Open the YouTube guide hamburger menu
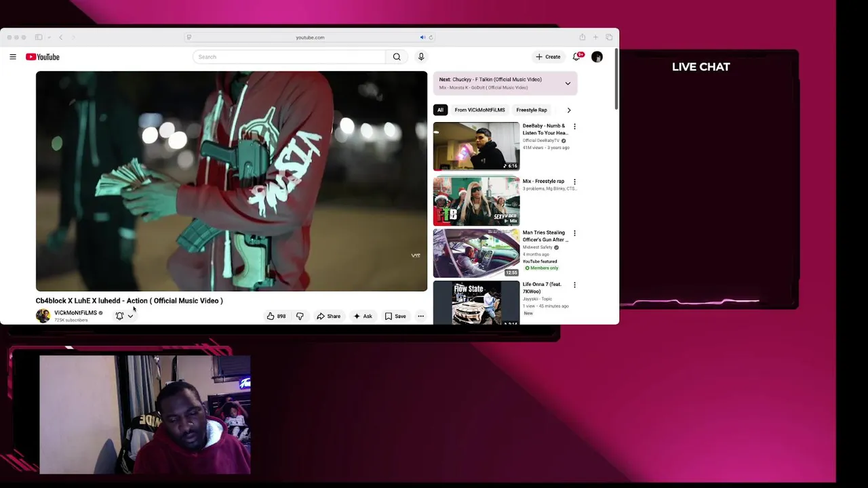The height and width of the screenshot is (488, 868). [x=13, y=57]
